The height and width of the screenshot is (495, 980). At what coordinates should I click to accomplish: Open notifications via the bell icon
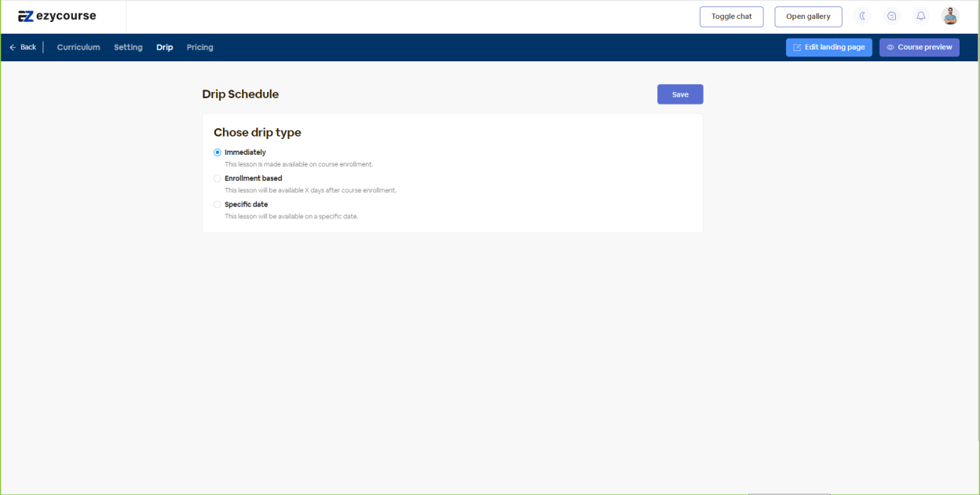click(921, 16)
